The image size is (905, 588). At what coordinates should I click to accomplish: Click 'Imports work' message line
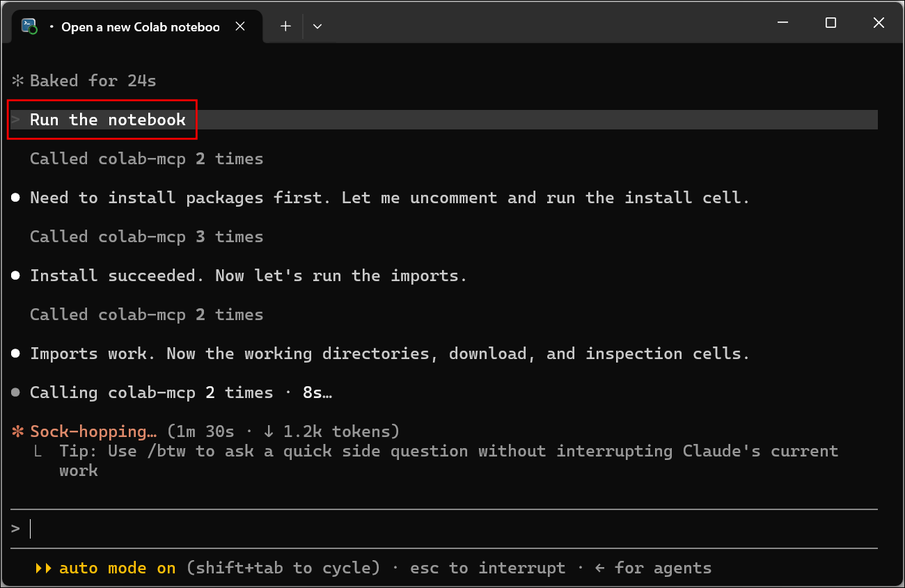click(390, 353)
